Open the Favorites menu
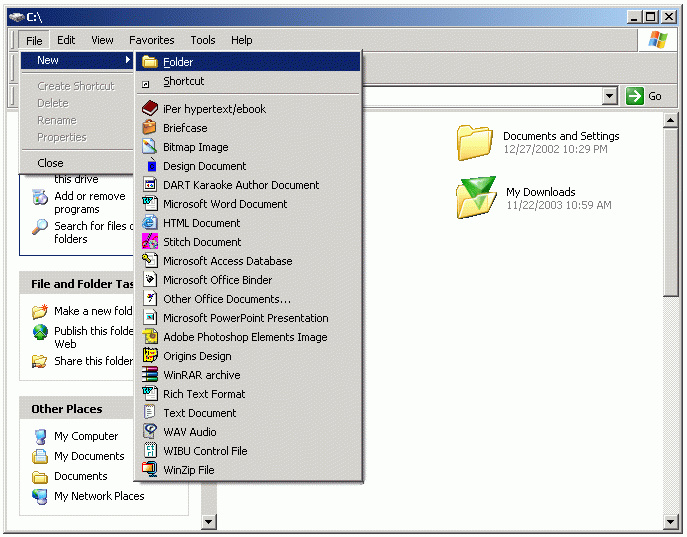The height and width of the screenshot is (537, 687). click(151, 40)
